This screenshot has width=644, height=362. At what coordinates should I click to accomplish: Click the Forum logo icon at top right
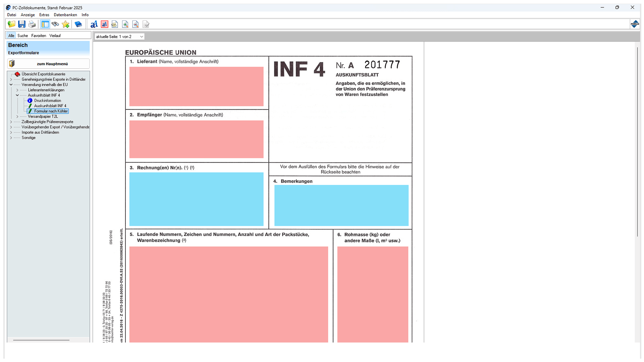click(x=635, y=24)
